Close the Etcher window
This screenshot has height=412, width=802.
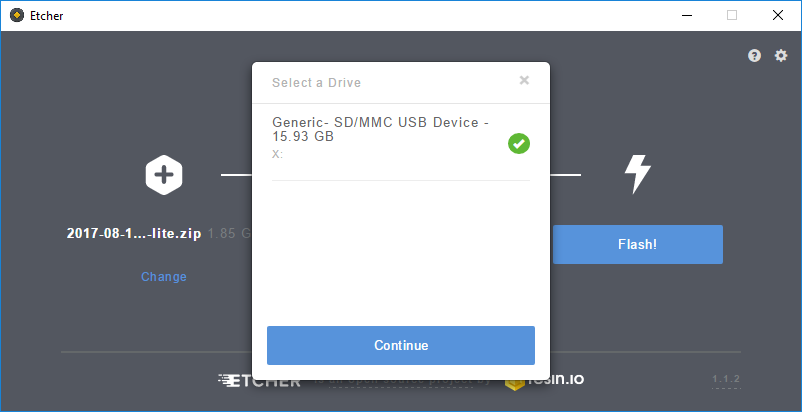[778, 15]
